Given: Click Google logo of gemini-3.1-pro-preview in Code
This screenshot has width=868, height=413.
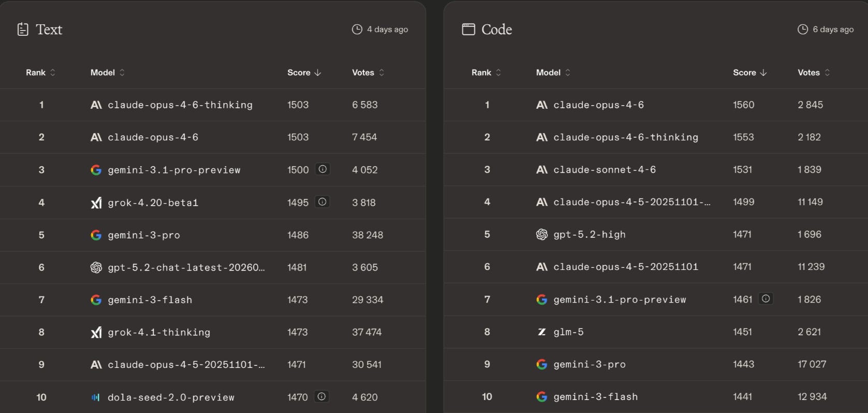Looking at the screenshot, I should [542, 300].
